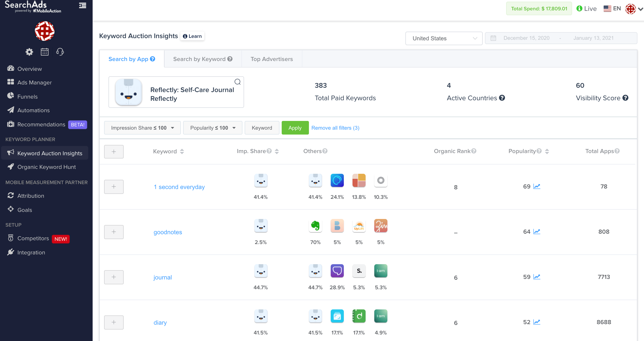The height and width of the screenshot is (341, 644).
Task: Open the diary keyword link
Action: pos(160,322)
